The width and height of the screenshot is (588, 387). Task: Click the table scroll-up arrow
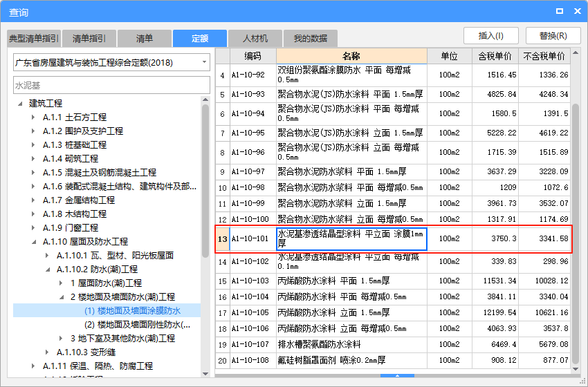tap(576, 53)
